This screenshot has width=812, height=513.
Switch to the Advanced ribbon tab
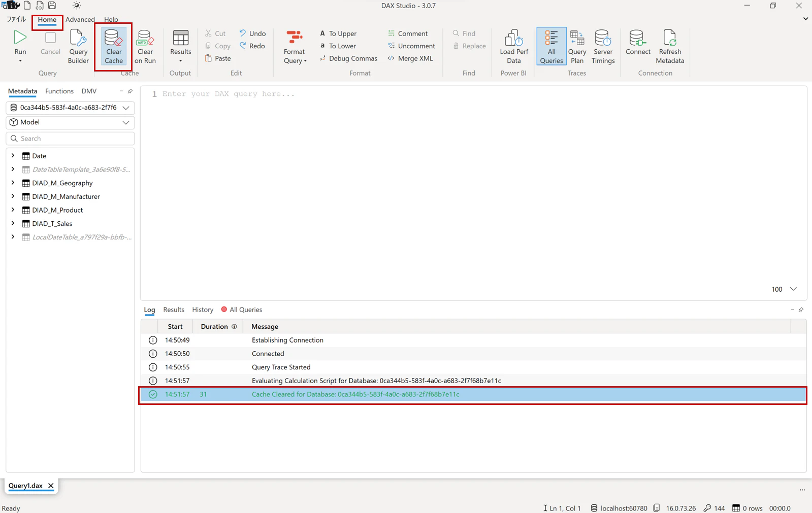coord(80,19)
